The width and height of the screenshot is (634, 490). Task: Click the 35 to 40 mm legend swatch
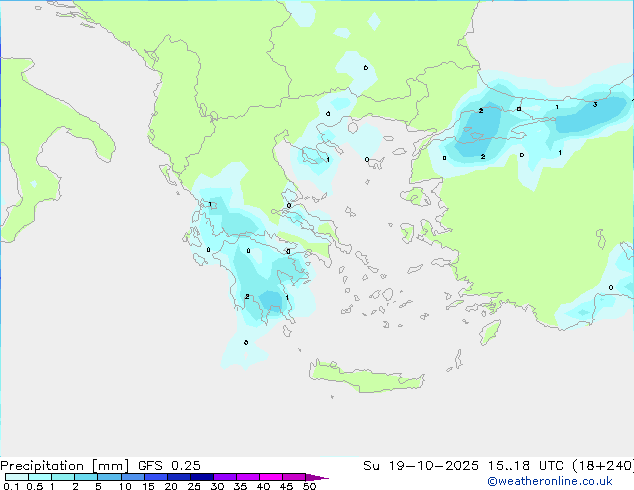(x=247, y=477)
